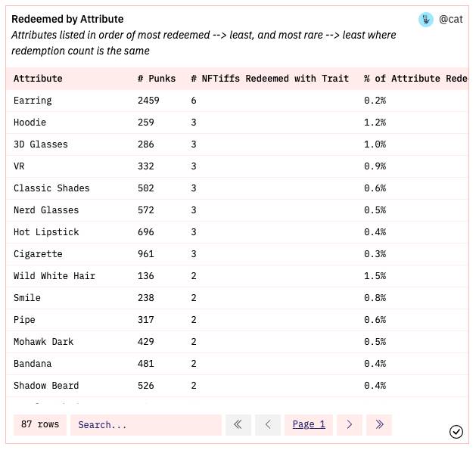Jump to first page of results

238,424
